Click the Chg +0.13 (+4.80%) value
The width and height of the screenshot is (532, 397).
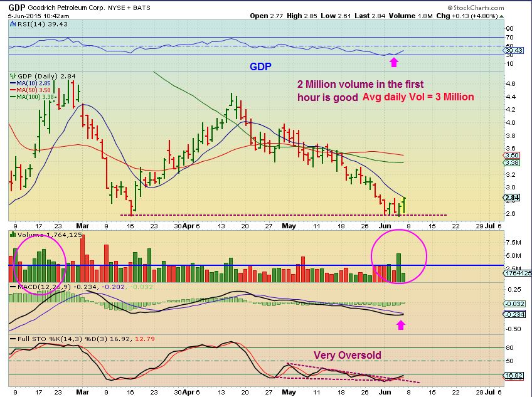click(x=467, y=16)
